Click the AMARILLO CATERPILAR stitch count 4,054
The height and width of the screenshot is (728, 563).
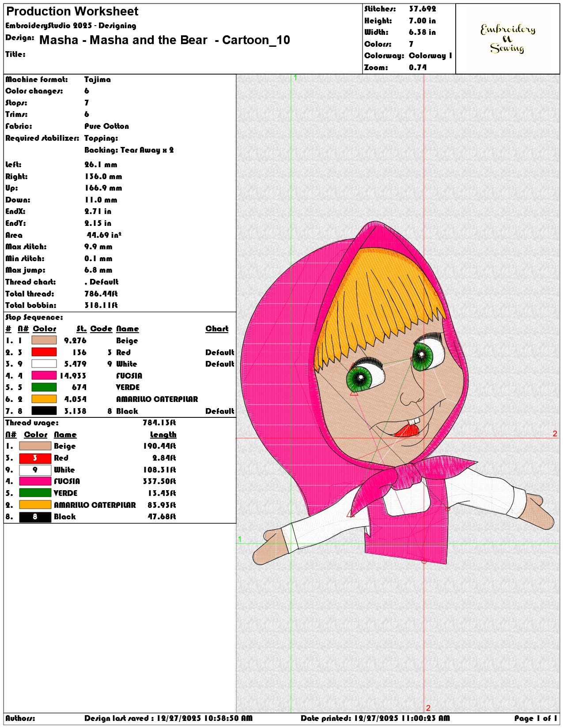pos(76,399)
